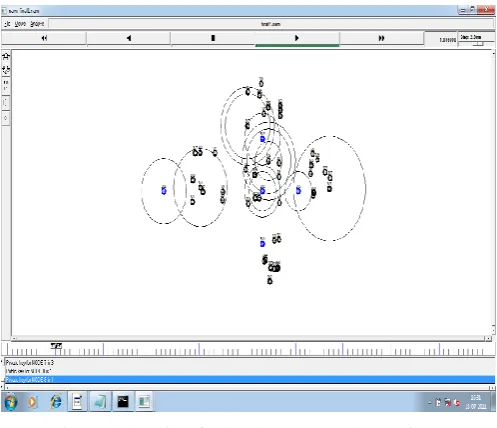Open the Views menu
Image resolution: width=497 pixels, height=428 pixels.
[x=20, y=24]
